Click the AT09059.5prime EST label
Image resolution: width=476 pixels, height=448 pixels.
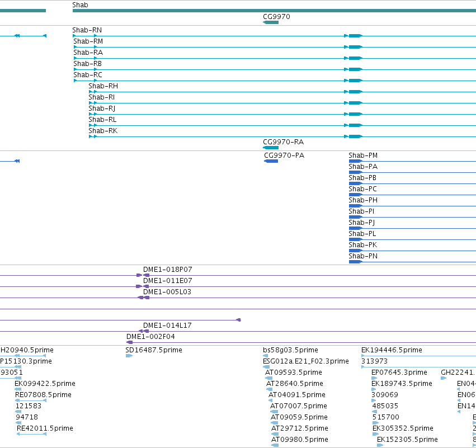click(299, 417)
